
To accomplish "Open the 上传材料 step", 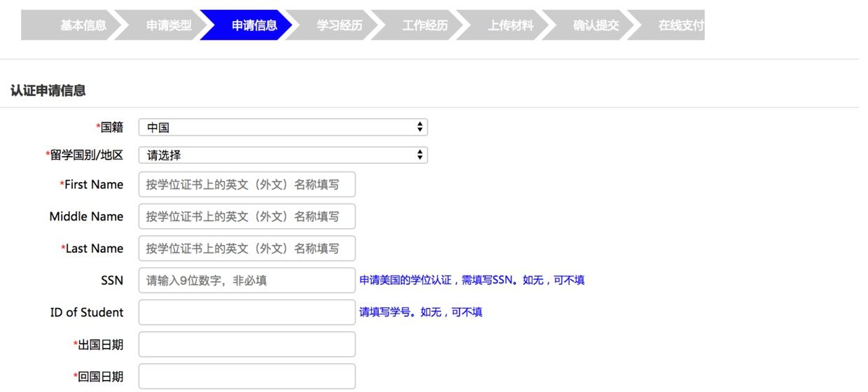I will (x=510, y=26).
